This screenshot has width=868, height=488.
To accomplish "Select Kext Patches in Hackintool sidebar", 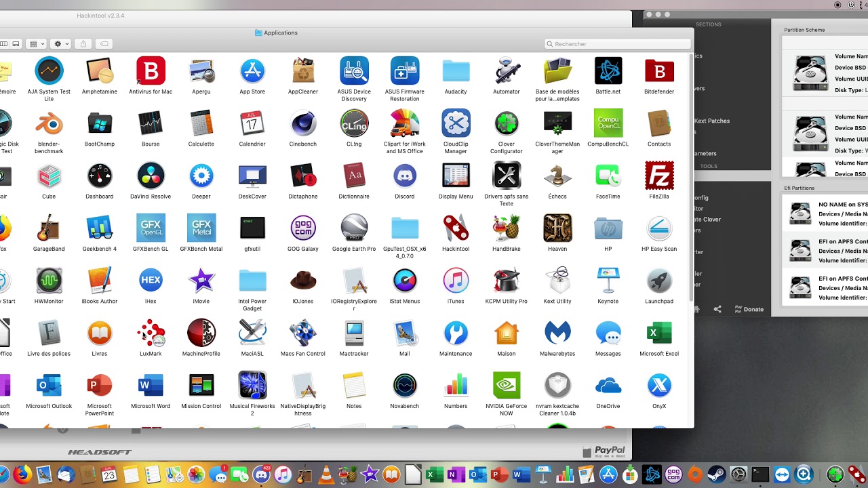I will [x=712, y=121].
